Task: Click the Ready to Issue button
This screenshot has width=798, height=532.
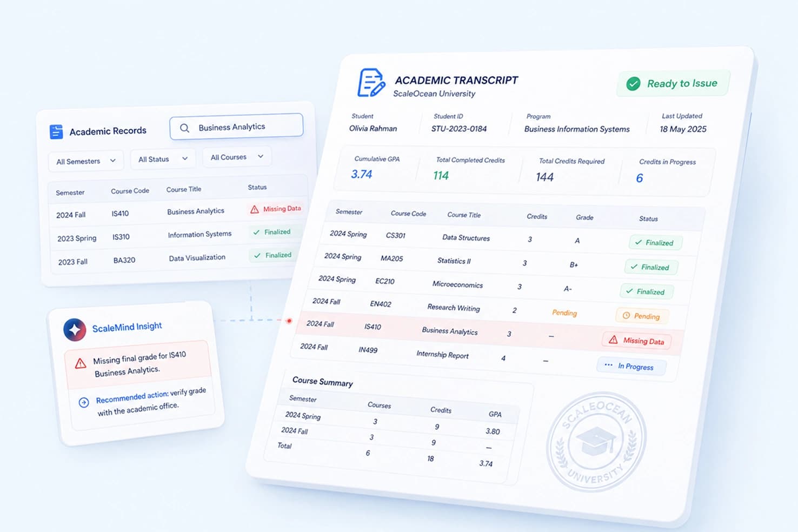Action: 673,84
